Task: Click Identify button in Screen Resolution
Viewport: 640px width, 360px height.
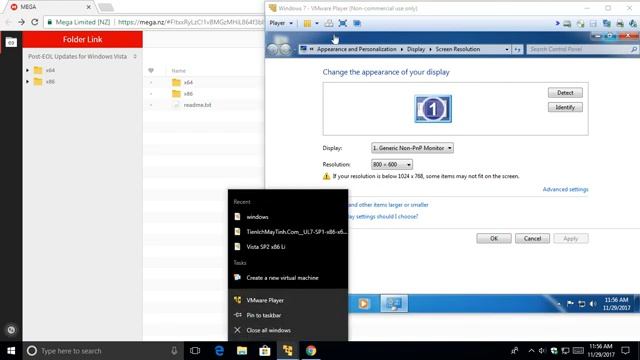Action: point(565,107)
